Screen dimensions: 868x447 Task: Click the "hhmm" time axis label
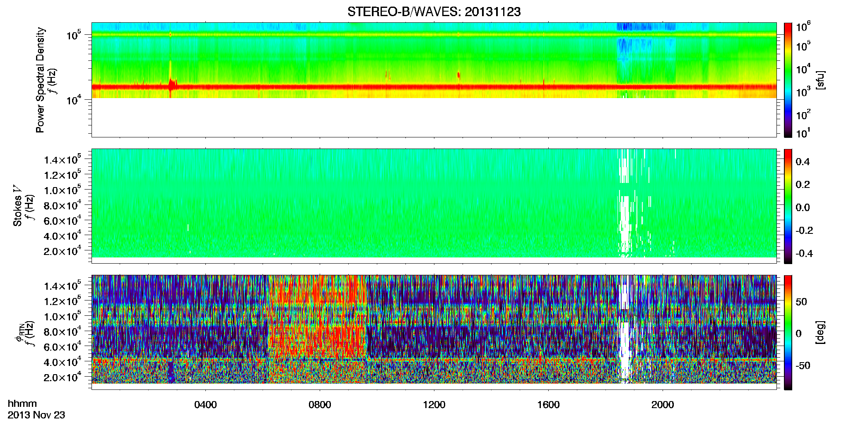point(22,404)
